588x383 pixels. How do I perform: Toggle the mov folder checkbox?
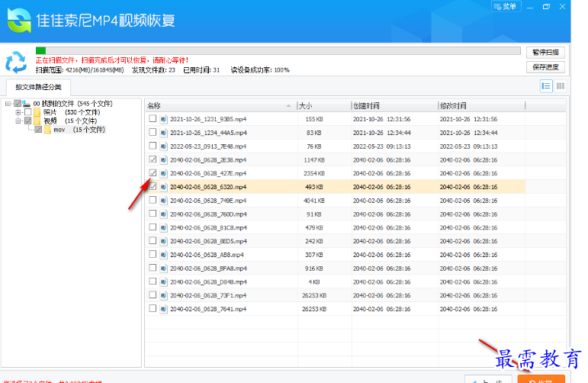tap(38, 130)
